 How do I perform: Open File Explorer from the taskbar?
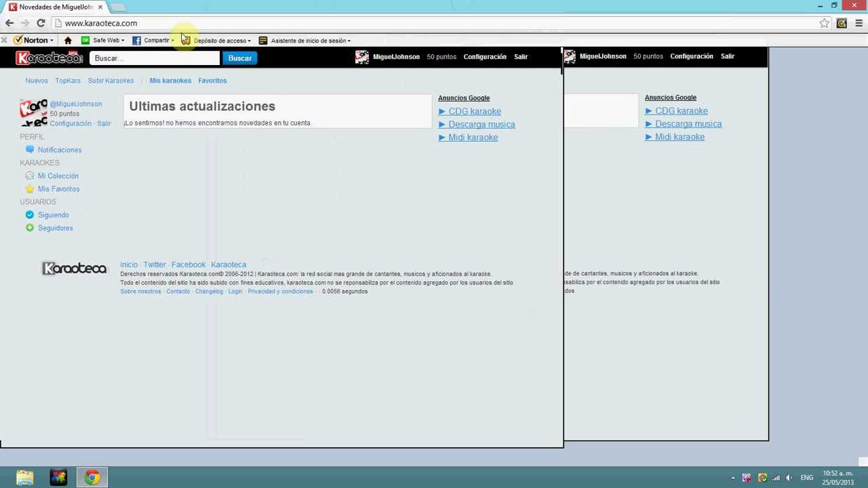[x=25, y=478]
